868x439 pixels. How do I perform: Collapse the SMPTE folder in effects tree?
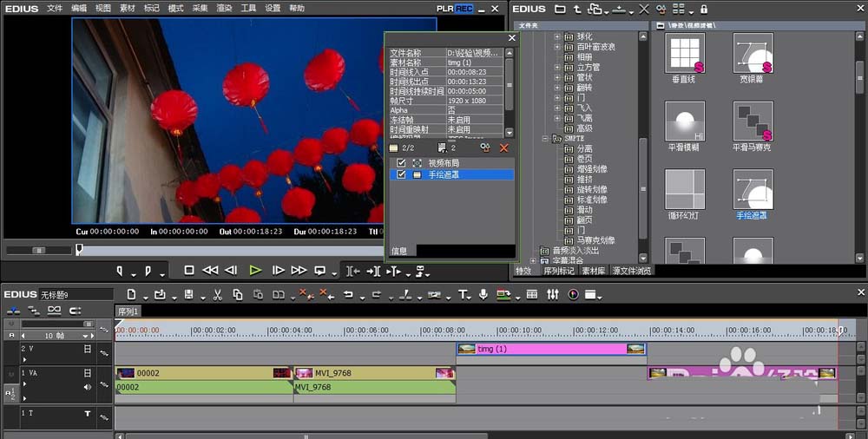[545, 139]
